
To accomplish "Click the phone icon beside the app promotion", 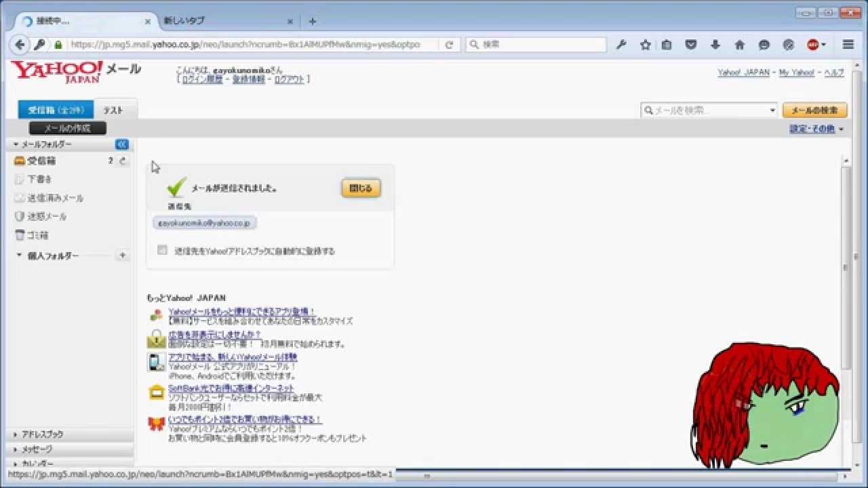I will pos(156,361).
